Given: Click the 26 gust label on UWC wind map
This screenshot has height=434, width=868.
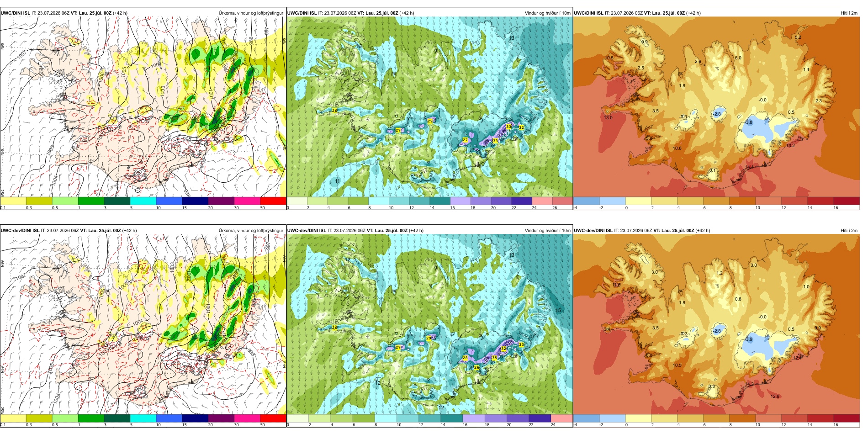Looking at the screenshot, I should (334, 111).
